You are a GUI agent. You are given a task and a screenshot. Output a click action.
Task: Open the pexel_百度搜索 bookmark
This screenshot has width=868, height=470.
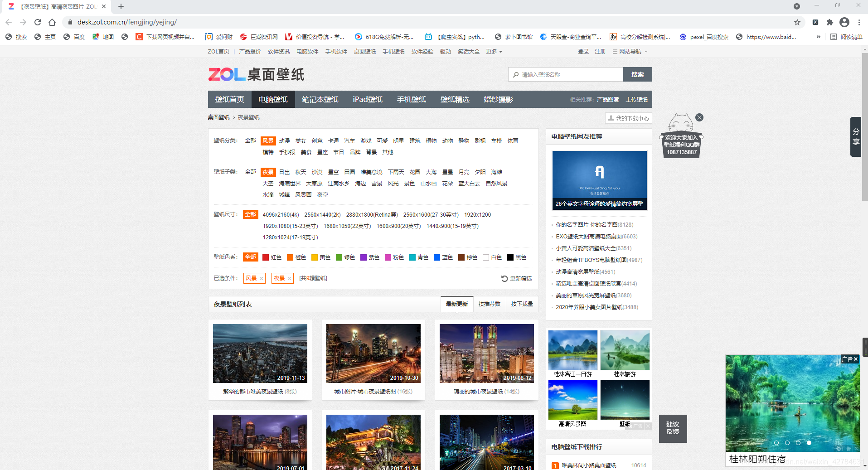(704, 37)
